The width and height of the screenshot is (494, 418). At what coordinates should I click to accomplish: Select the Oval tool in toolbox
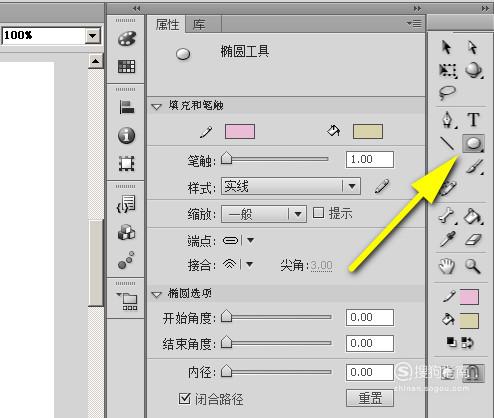473,143
